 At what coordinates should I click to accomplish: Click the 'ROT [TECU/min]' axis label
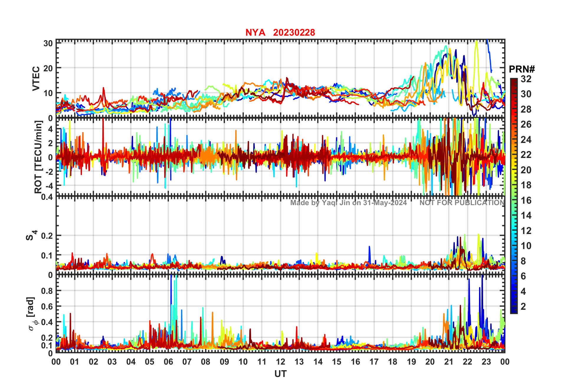pyautogui.click(x=38, y=157)
